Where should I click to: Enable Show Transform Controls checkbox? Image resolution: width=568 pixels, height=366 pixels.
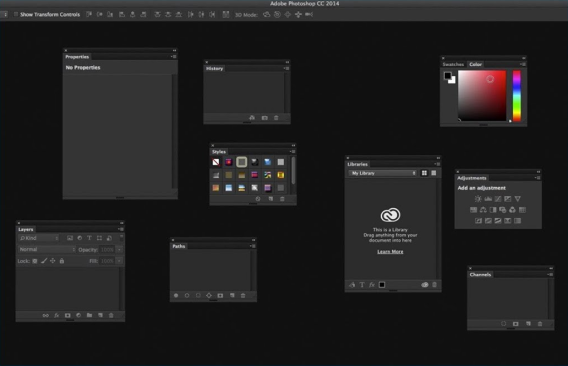(x=16, y=14)
